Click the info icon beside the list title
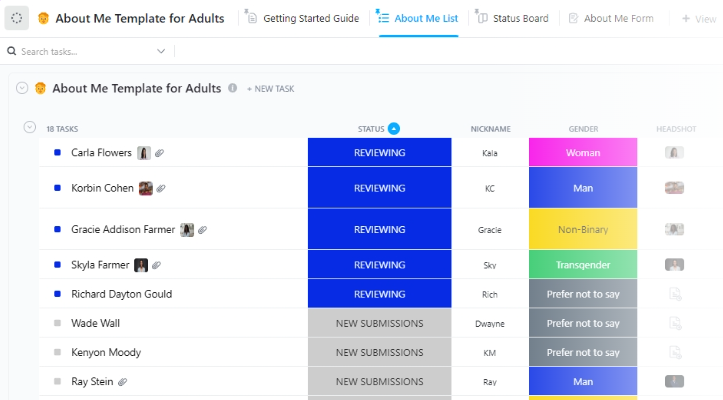This screenshot has height=400, width=723. tap(233, 88)
